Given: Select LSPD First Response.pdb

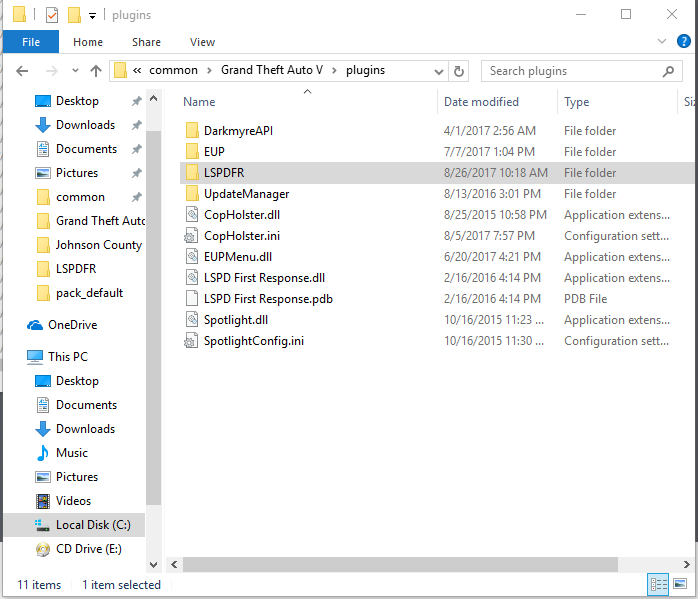Looking at the screenshot, I should (x=268, y=299).
